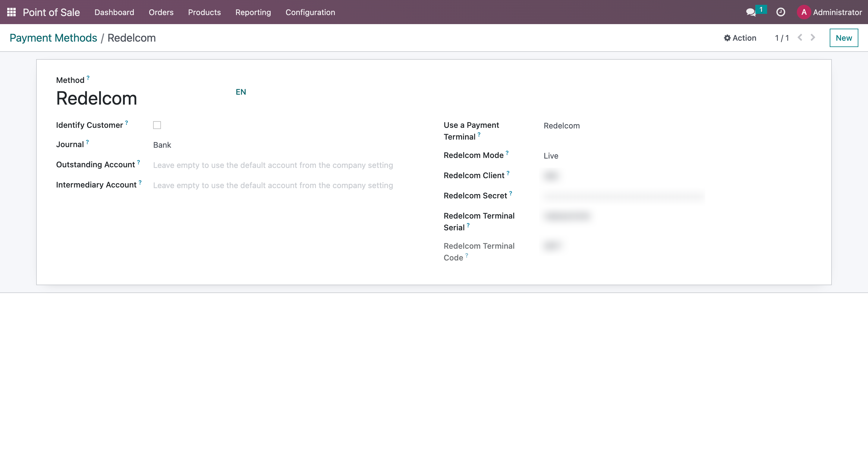The image size is (868, 457).
Task: Open the Action gear dropdown
Action: (740, 38)
